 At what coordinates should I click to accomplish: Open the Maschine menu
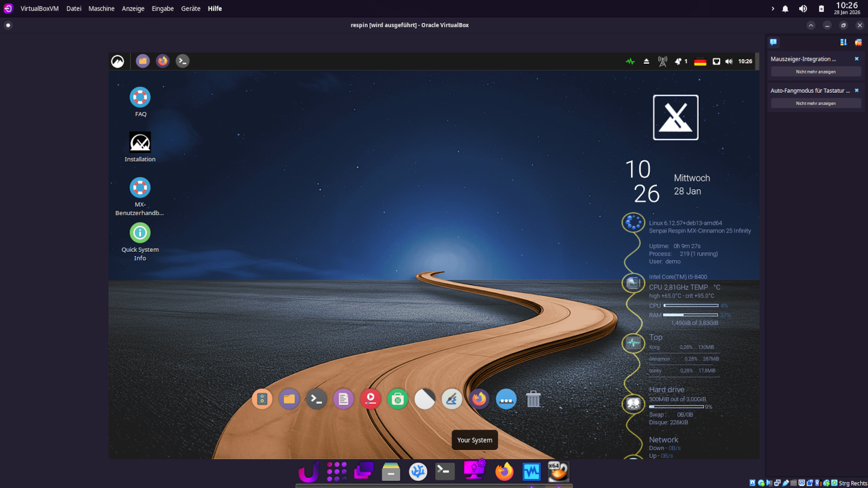(101, 9)
